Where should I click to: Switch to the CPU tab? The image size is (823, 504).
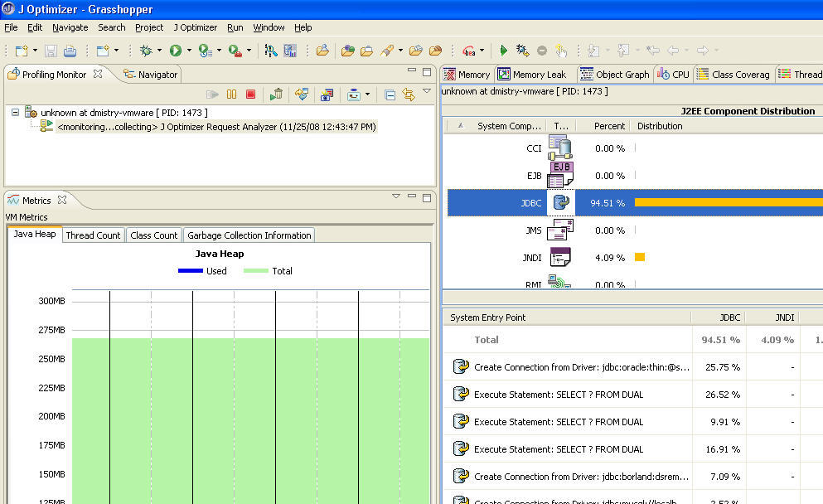[674, 75]
